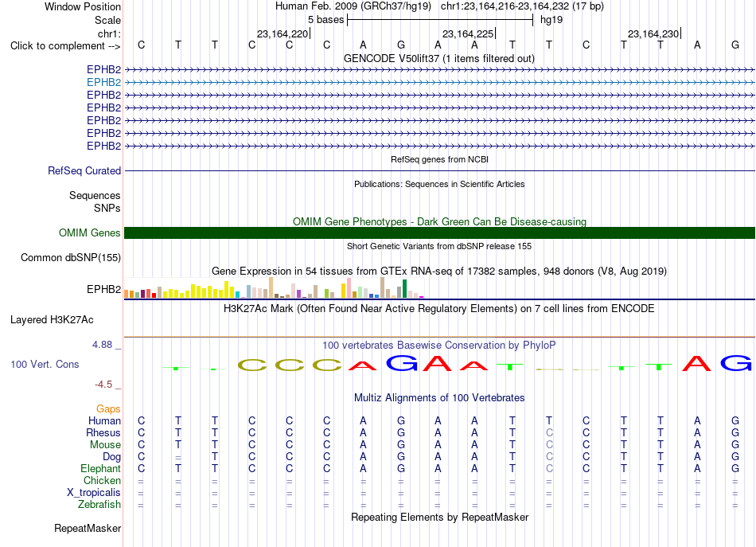Select the 'Dog' species row label
756x547 pixels.
(x=111, y=457)
